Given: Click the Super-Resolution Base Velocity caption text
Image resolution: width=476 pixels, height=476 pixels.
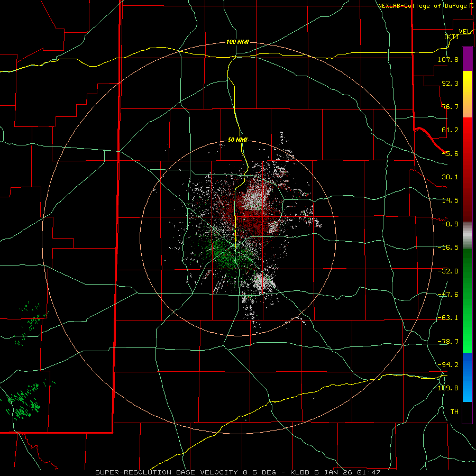Looking at the screenshot, I should [237, 472].
